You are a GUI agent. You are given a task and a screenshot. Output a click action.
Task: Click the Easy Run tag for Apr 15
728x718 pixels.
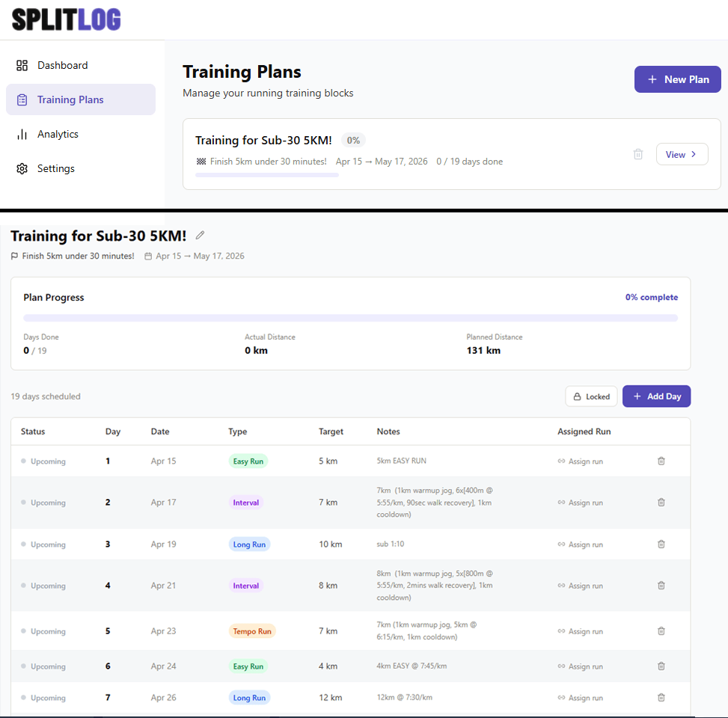pyautogui.click(x=248, y=461)
